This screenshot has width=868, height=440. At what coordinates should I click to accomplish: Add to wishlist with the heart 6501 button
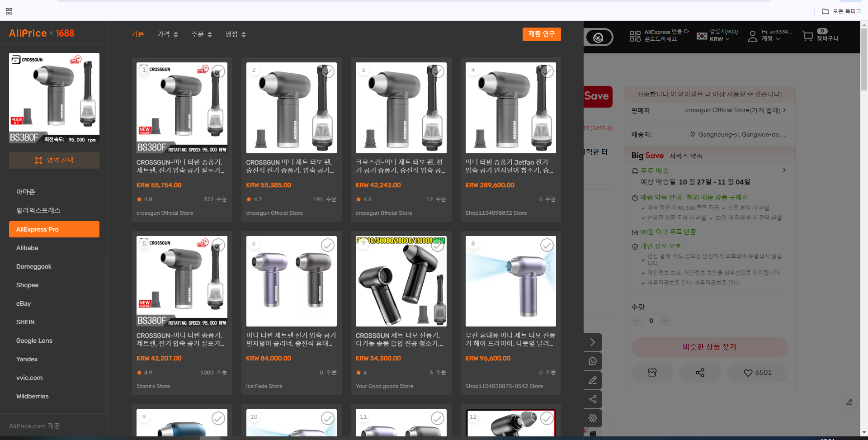(x=757, y=373)
